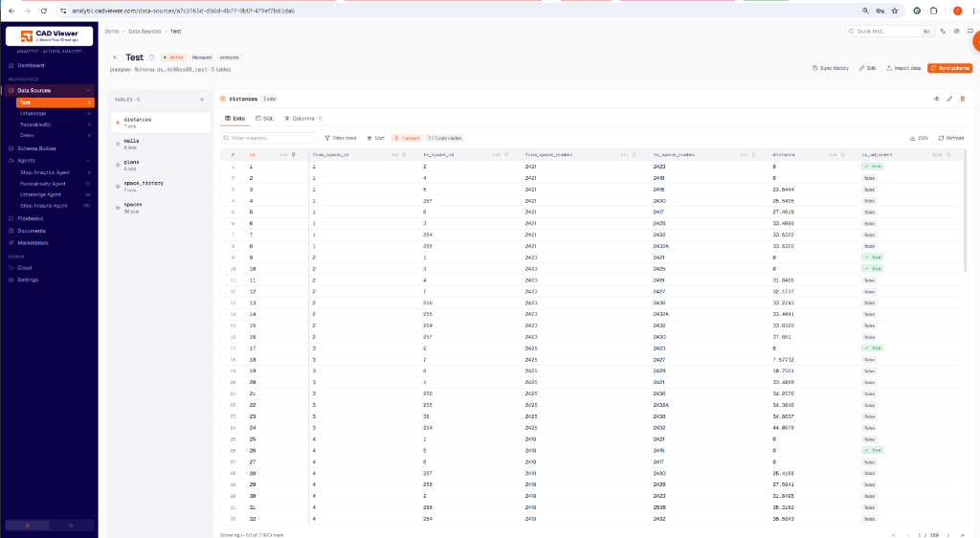This screenshot has width=980, height=538.
Task: Click the table vertical scrollbar
Action: 966,211
